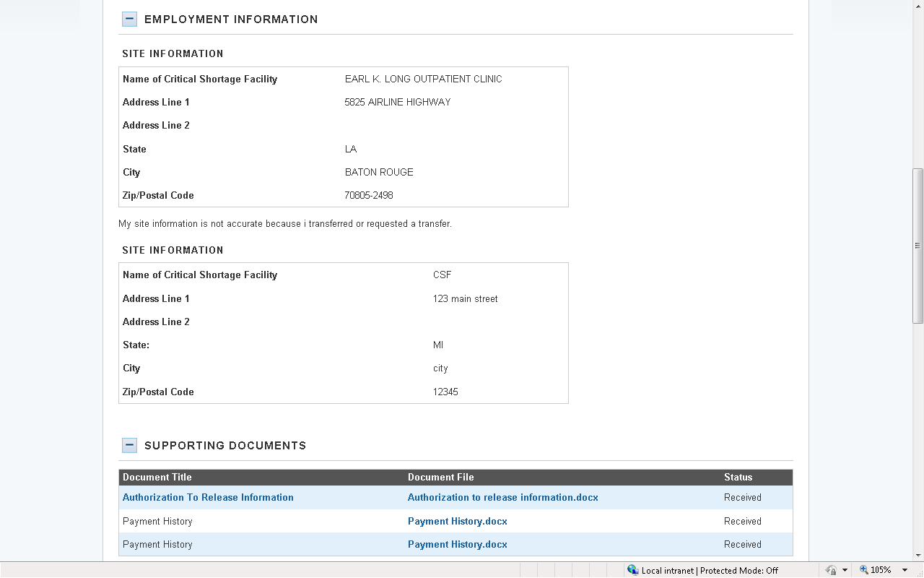Open the bottom-row Payment History.docx link
The height and width of the screenshot is (578, 924).
pyautogui.click(x=458, y=545)
